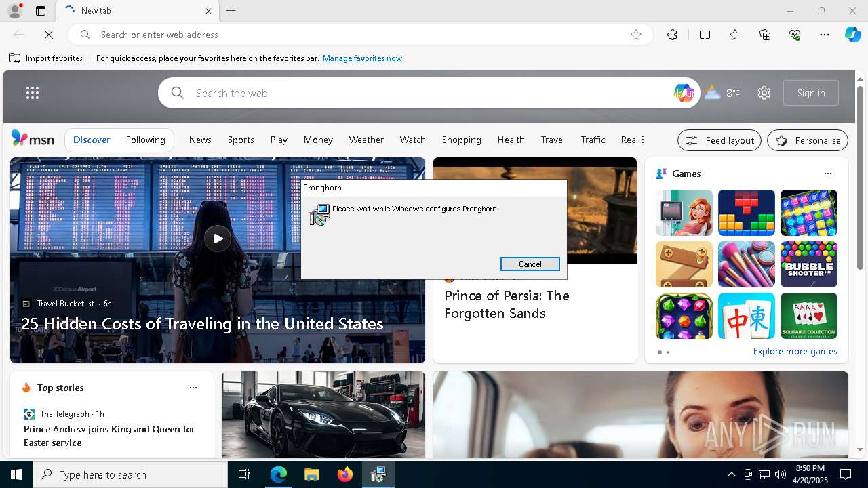Launch Firefox from the taskbar
Screen dimensions: 868x488
tap(345, 474)
